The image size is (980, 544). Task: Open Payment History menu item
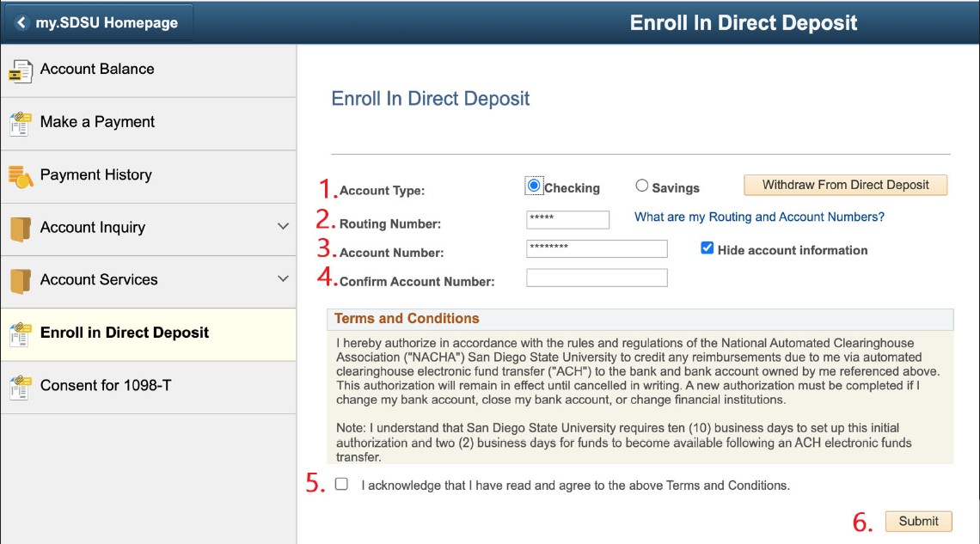[x=149, y=177]
